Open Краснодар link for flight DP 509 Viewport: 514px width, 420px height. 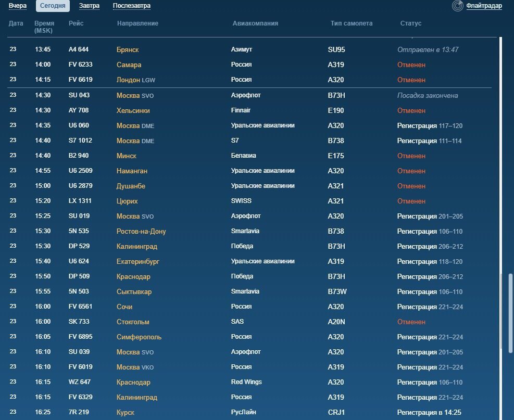pos(133,276)
